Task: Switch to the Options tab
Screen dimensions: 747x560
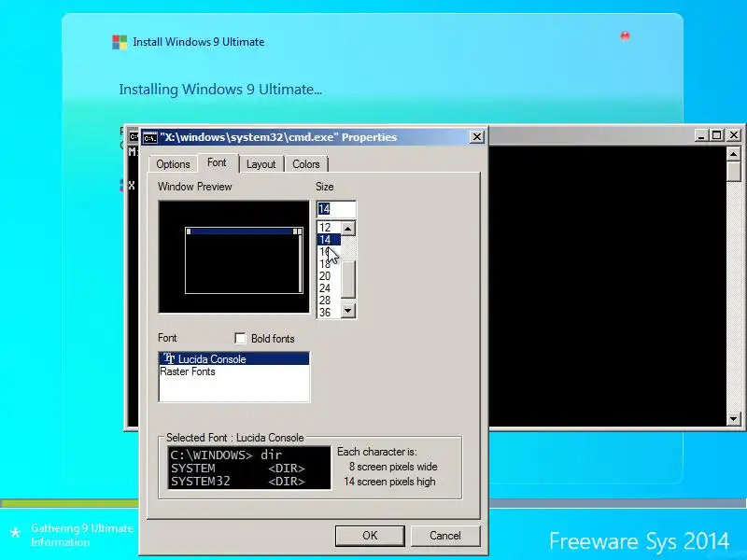Action: (173, 164)
